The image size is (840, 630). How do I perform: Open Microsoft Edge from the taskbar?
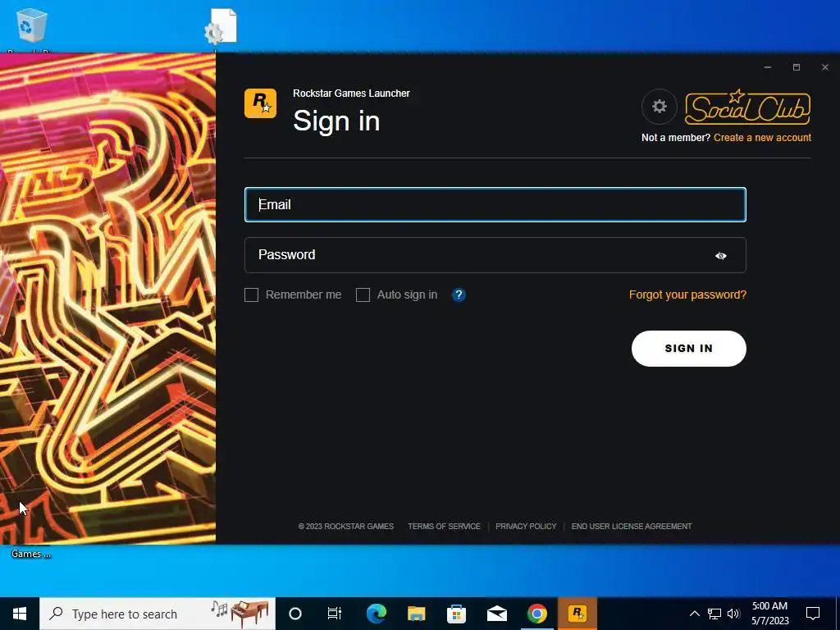[x=376, y=614]
